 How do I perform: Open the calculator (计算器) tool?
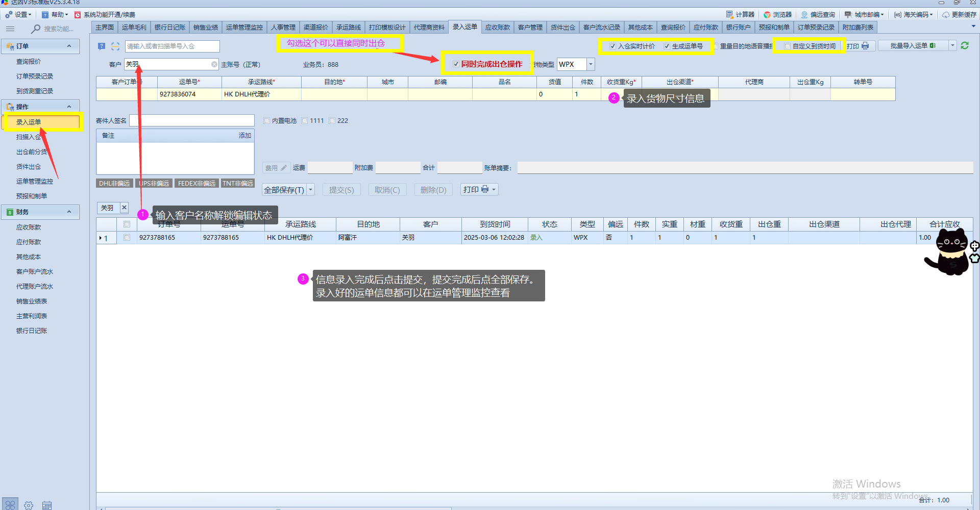[x=740, y=15]
